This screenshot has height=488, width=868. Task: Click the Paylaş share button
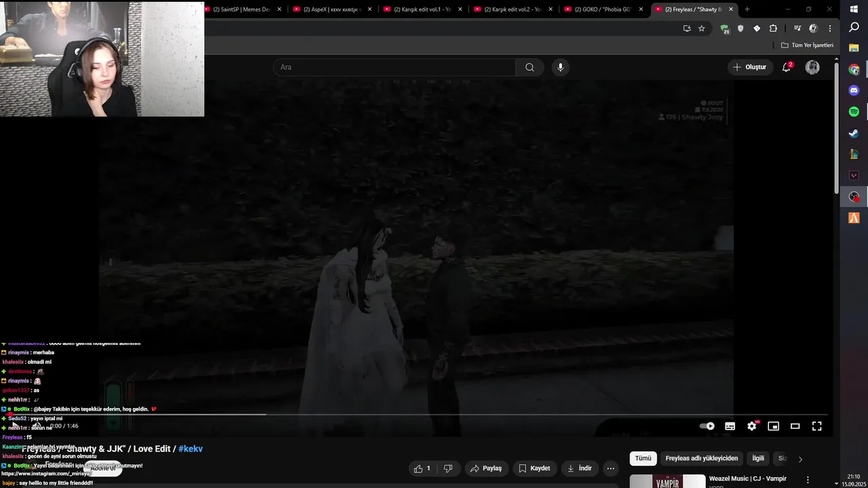486,468
